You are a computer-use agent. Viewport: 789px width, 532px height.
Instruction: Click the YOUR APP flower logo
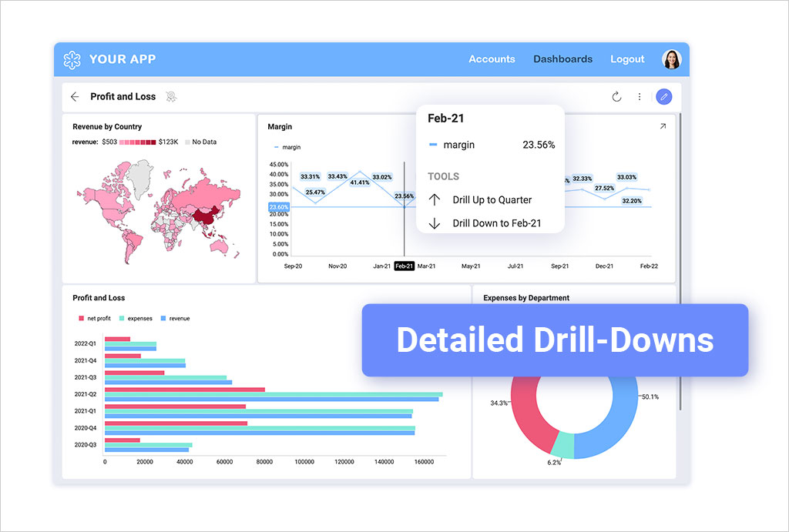(x=72, y=59)
